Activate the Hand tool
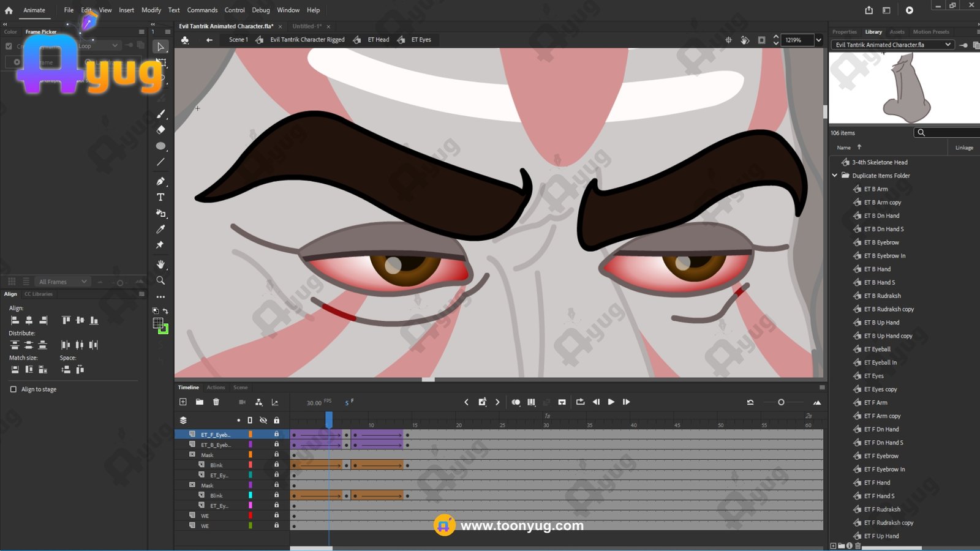 (x=160, y=264)
